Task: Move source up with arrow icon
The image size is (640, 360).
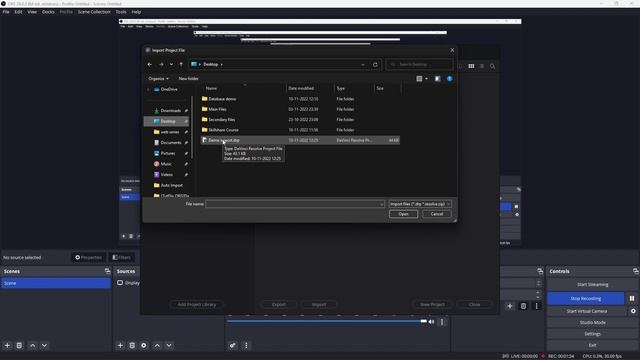Action: pyautogui.click(x=157, y=345)
